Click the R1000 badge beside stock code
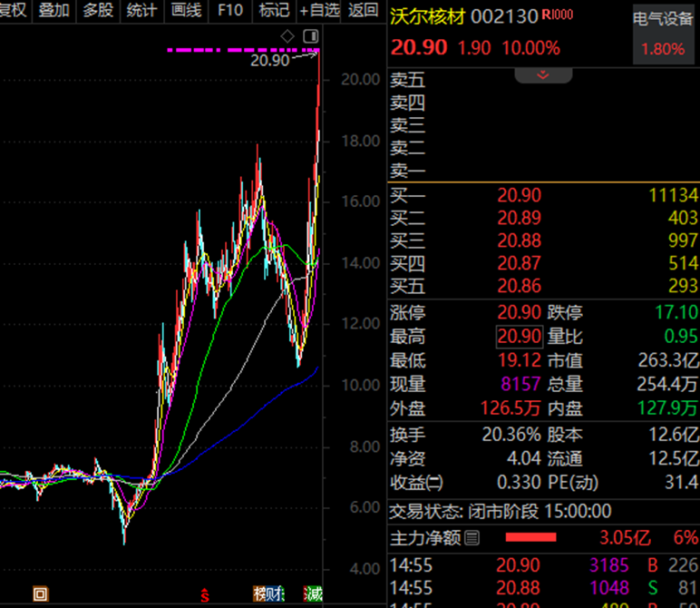Image resolution: width=700 pixels, height=608 pixels. point(558,15)
